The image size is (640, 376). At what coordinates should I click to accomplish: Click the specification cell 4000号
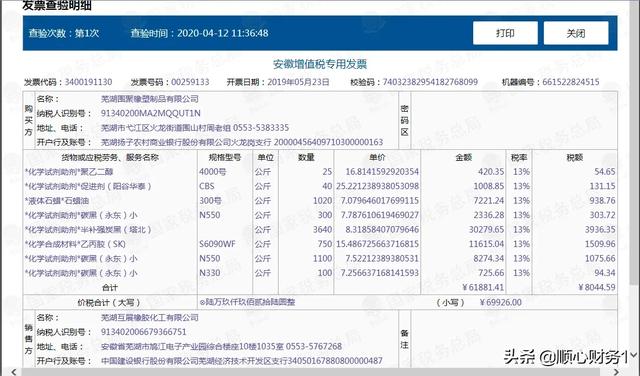[213, 172]
